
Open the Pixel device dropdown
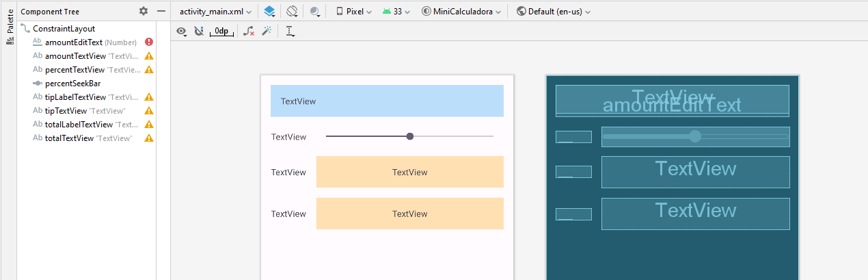(354, 12)
